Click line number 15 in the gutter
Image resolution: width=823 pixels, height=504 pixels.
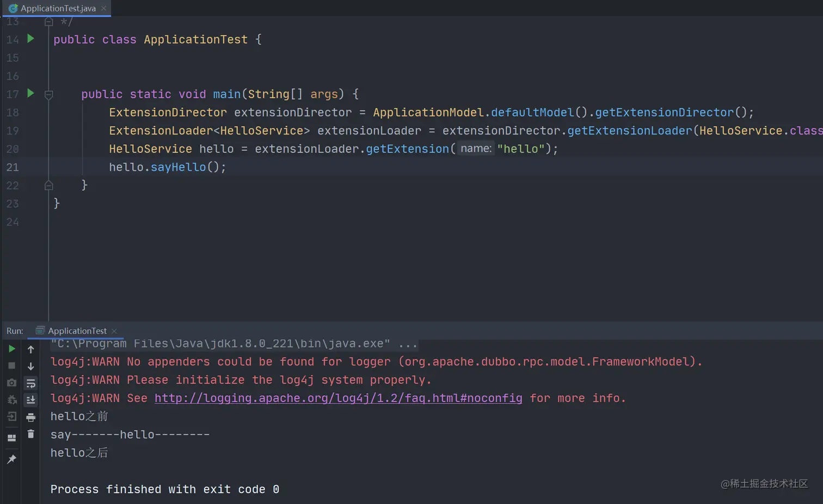pos(13,58)
